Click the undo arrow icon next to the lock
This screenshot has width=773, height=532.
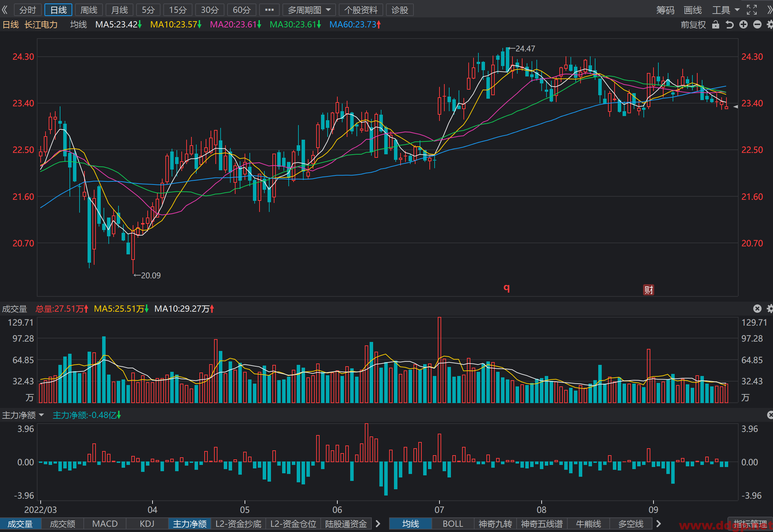tap(730, 25)
